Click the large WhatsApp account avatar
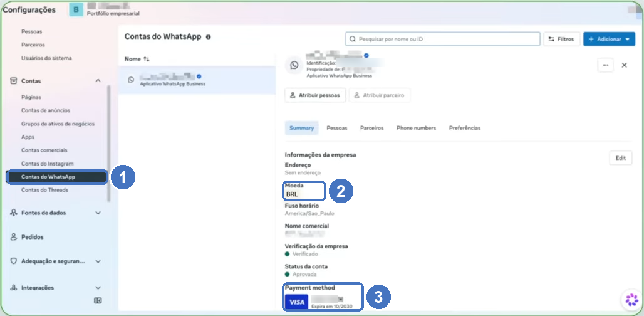Screen dimensions: 644x316 click(x=294, y=65)
